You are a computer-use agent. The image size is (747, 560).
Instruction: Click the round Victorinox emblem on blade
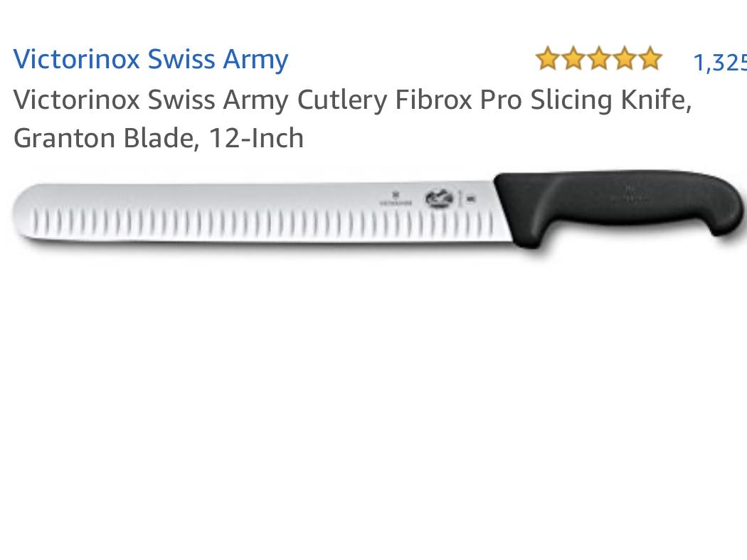pos(439,199)
